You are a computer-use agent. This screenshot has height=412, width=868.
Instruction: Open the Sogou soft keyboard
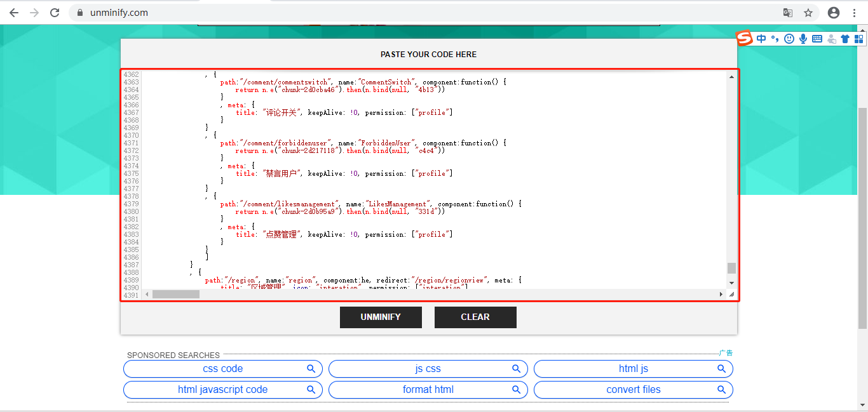[817, 39]
